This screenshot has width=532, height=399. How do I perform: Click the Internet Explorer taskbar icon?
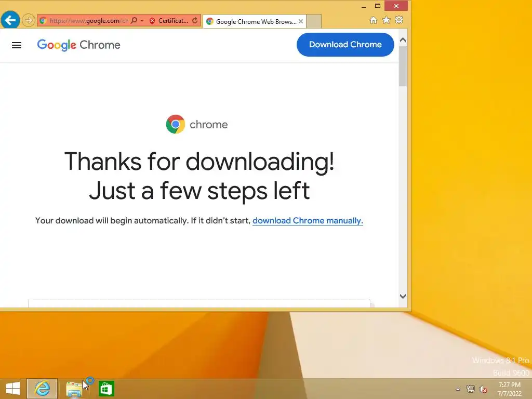pyautogui.click(x=42, y=389)
